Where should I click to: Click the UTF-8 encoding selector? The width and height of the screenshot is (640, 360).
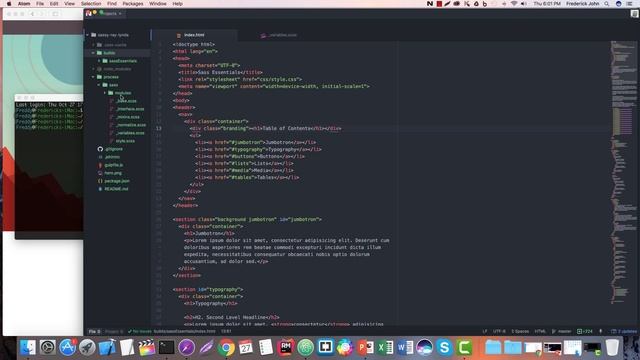pyautogui.click(x=499, y=331)
